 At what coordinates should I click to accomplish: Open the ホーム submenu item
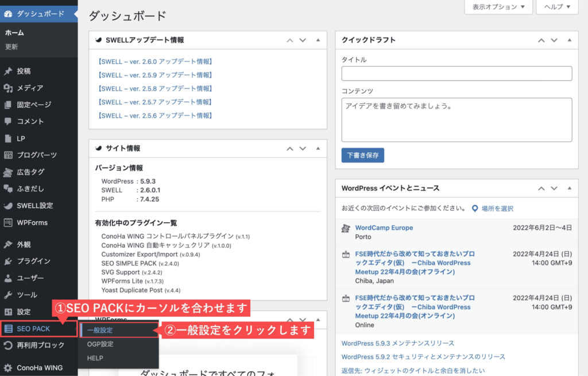[14, 33]
